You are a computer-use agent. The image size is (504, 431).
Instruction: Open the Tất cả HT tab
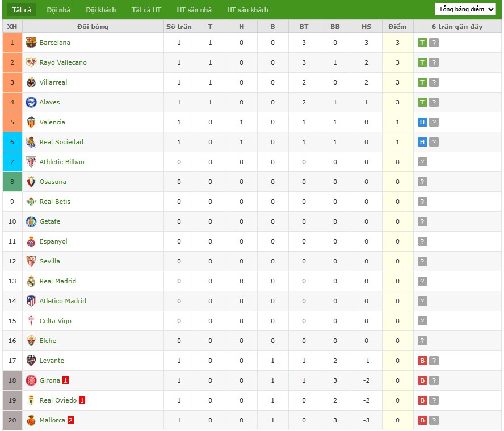point(146,10)
